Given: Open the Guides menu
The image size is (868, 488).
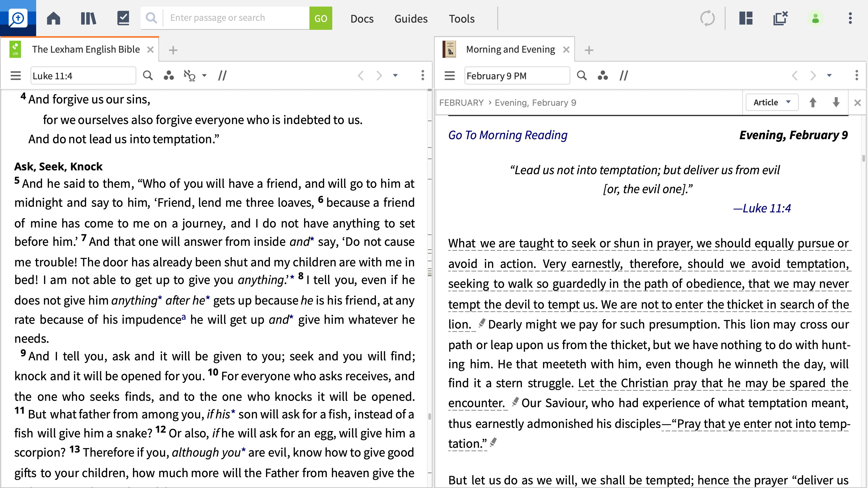Looking at the screenshot, I should [411, 19].
